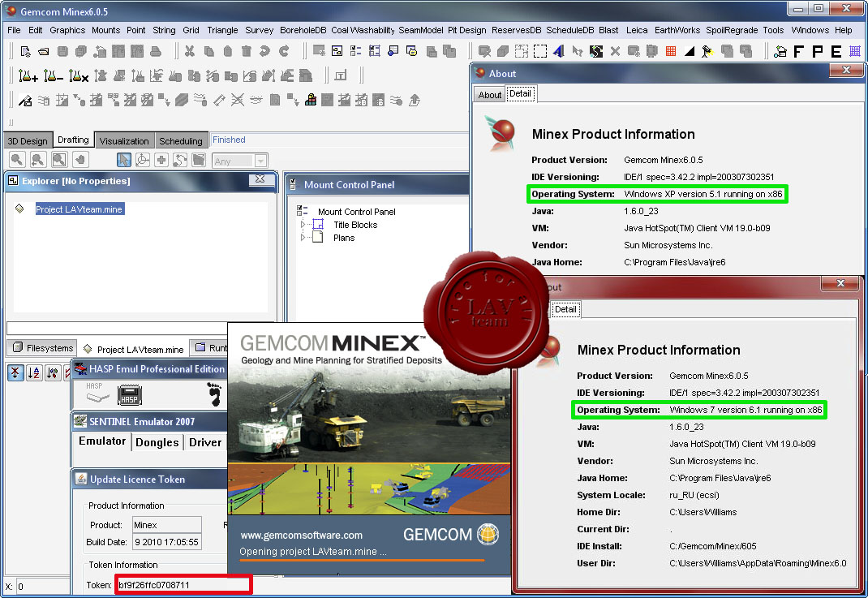Screen dimensions: 868x598
Task: Click the pan hand tool icon
Action: (x=80, y=160)
